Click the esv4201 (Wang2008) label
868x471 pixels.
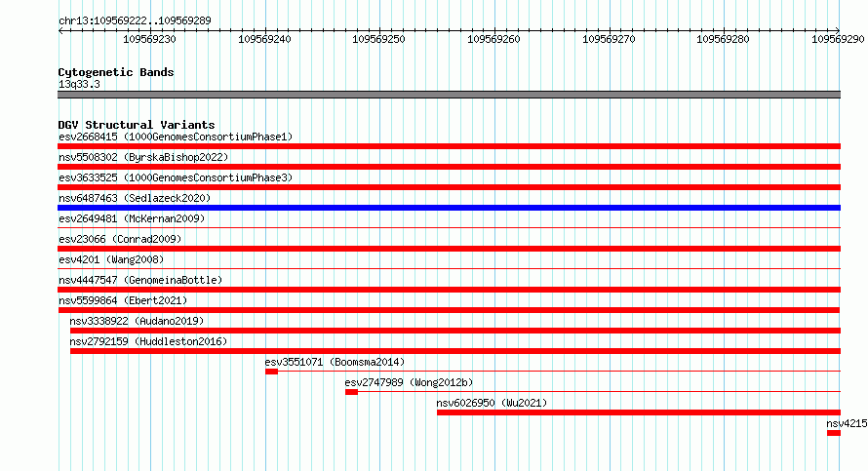click(111, 259)
